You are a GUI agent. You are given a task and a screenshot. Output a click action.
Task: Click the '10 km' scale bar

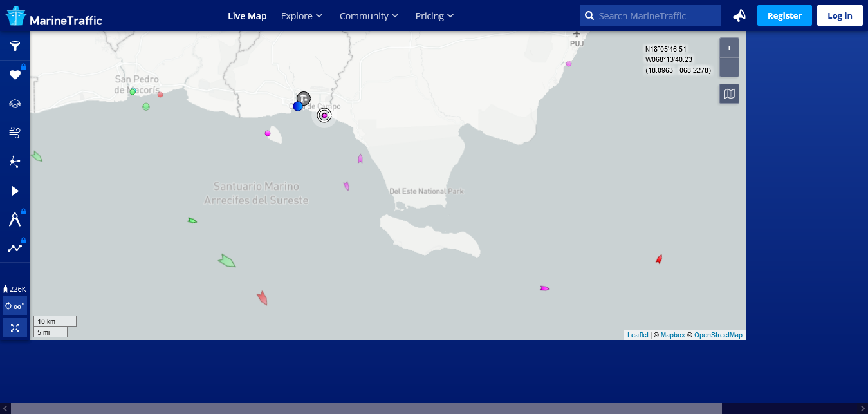55,321
